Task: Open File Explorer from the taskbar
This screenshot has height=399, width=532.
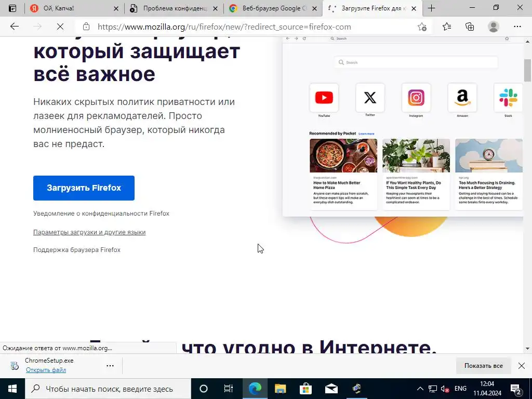Action: pyautogui.click(x=280, y=389)
